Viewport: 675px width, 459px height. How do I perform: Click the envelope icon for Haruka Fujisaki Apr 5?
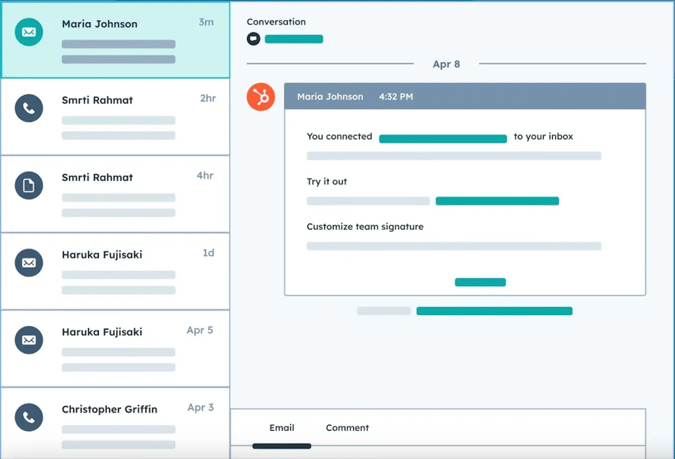point(29,340)
